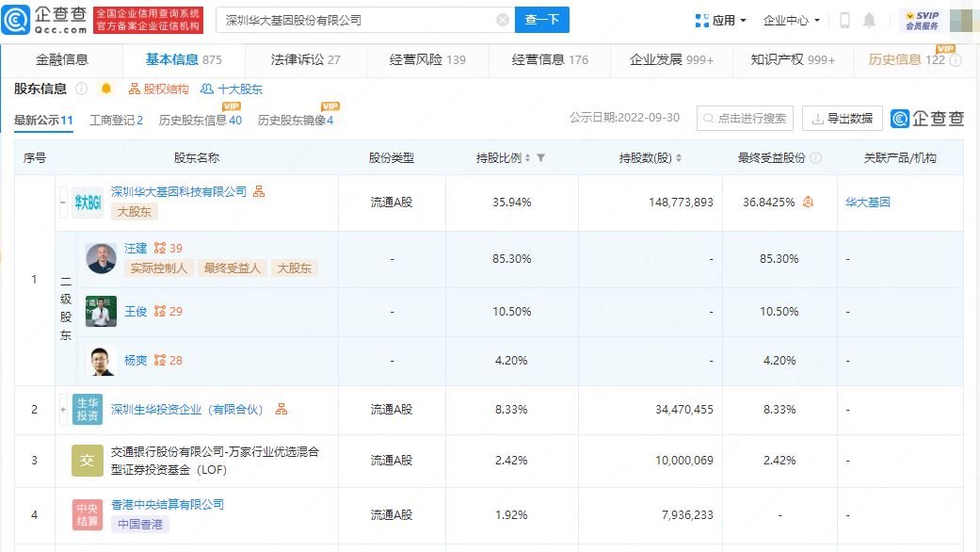The height and width of the screenshot is (552, 980).
Task: Click 王俊 portrait photo
Action: 102,311
